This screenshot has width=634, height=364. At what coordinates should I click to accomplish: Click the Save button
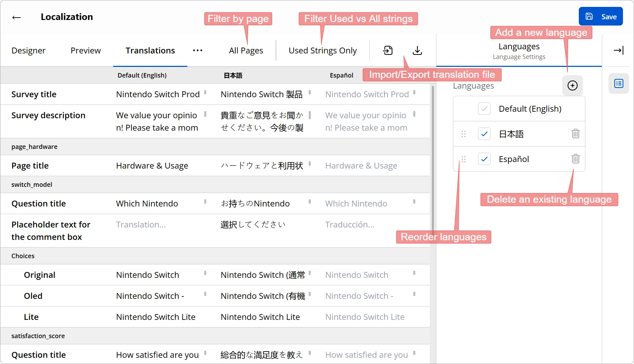click(601, 17)
